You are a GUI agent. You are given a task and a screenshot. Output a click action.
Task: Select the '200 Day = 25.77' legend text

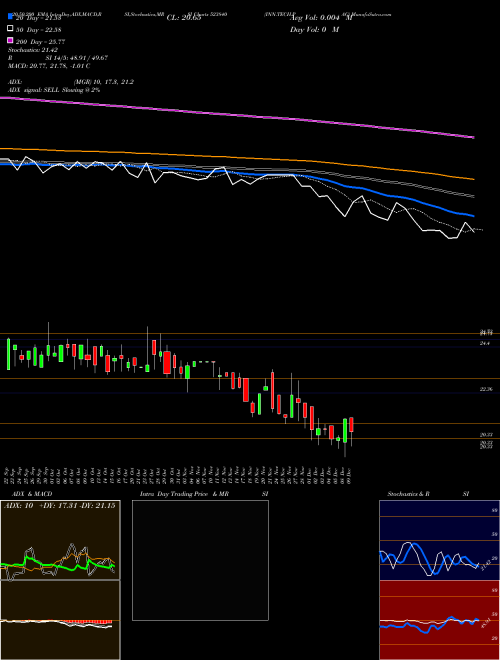click(x=40, y=42)
